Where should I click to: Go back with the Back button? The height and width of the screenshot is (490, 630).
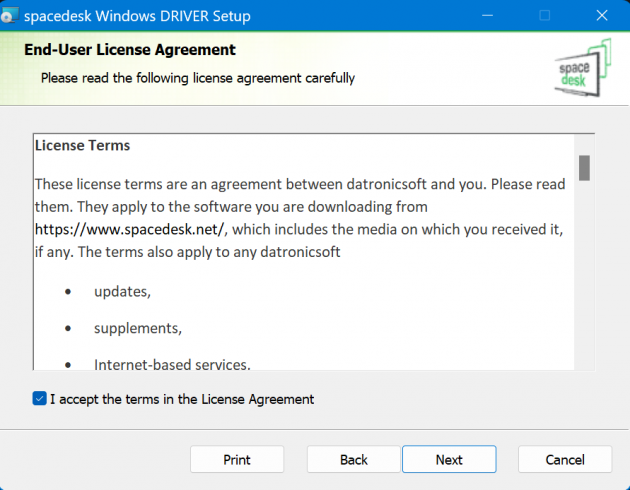click(354, 460)
